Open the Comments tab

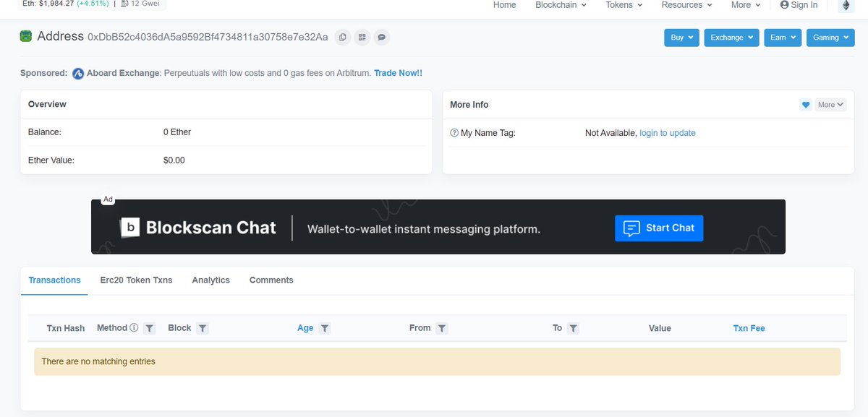[271, 280]
